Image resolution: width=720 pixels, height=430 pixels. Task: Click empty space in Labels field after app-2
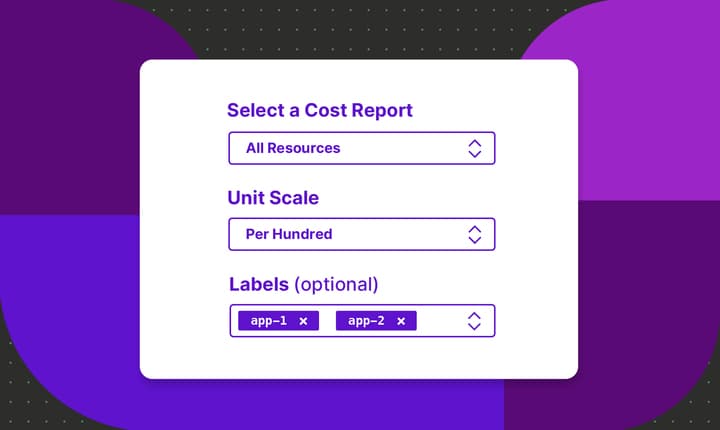click(x=438, y=321)
